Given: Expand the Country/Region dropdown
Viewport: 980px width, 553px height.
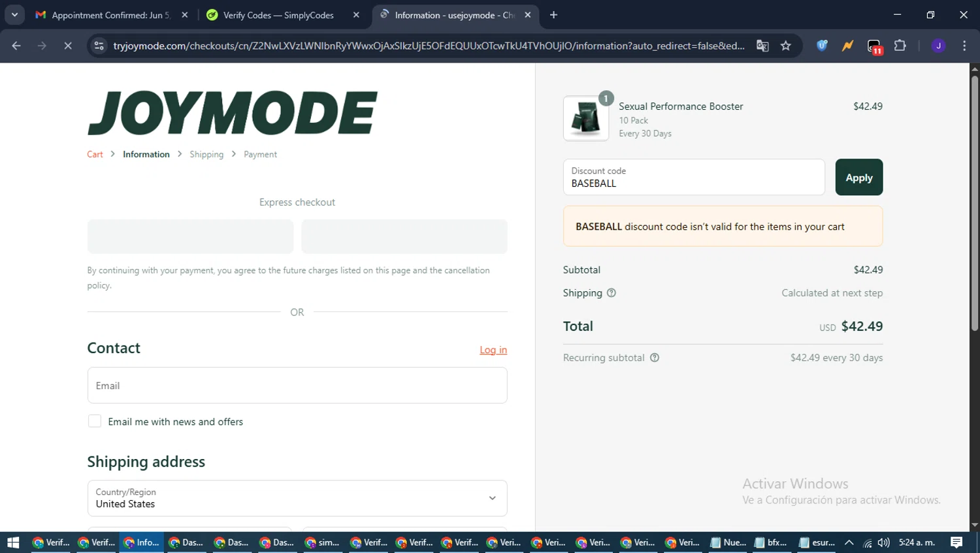Looking at the screenshot, I should click(x=297, y=498).
